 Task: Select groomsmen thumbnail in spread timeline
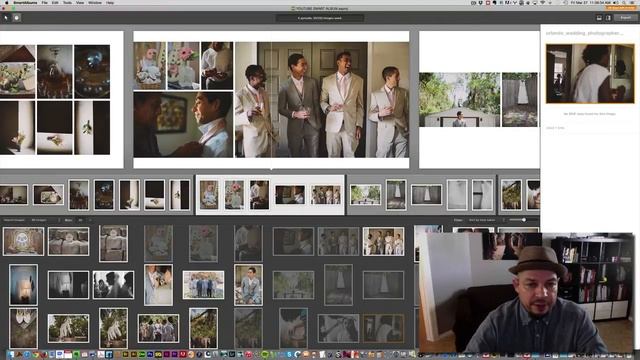[326, 195]
